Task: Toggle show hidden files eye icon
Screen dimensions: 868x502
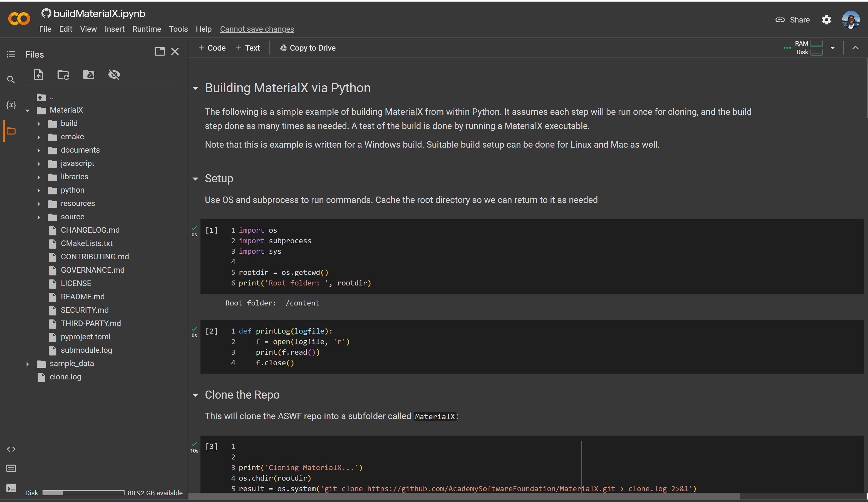Action: click(x=114, y=74)
